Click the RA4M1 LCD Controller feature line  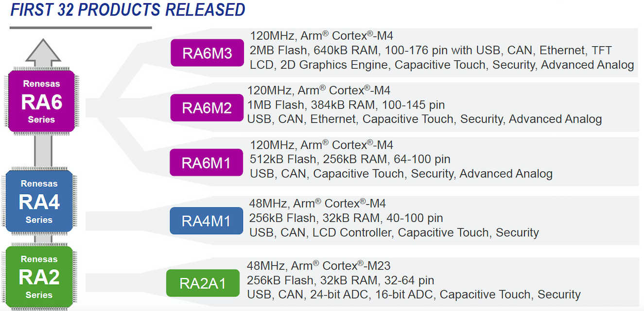coord(394,233)
